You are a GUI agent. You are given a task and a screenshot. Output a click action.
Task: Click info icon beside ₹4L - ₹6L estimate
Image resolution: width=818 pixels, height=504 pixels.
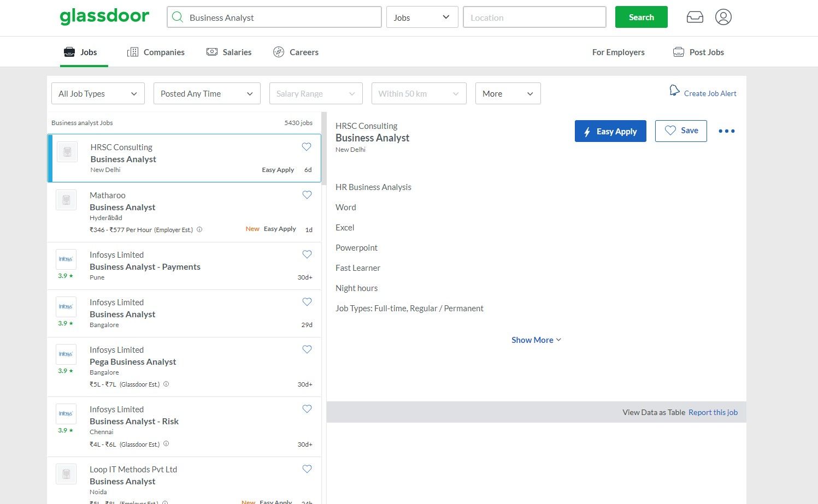[166, 443]
